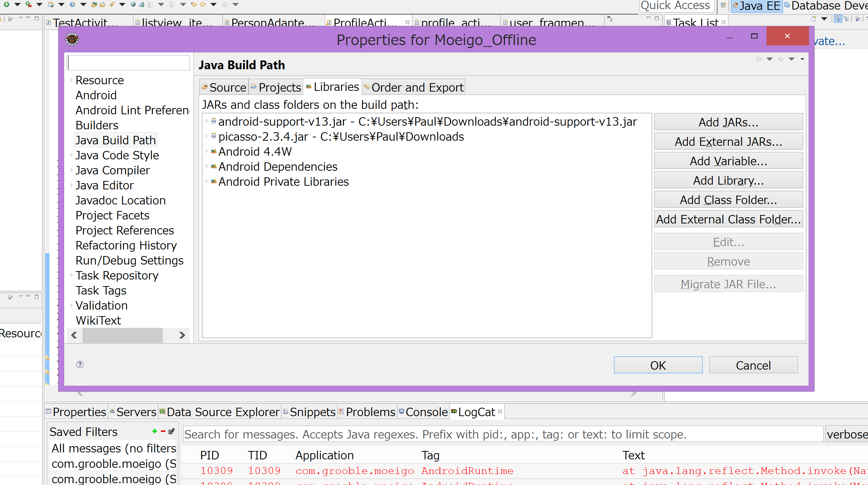Open Data Source Explorer tab
Screen dimensions: 868x485
[219, 412]
